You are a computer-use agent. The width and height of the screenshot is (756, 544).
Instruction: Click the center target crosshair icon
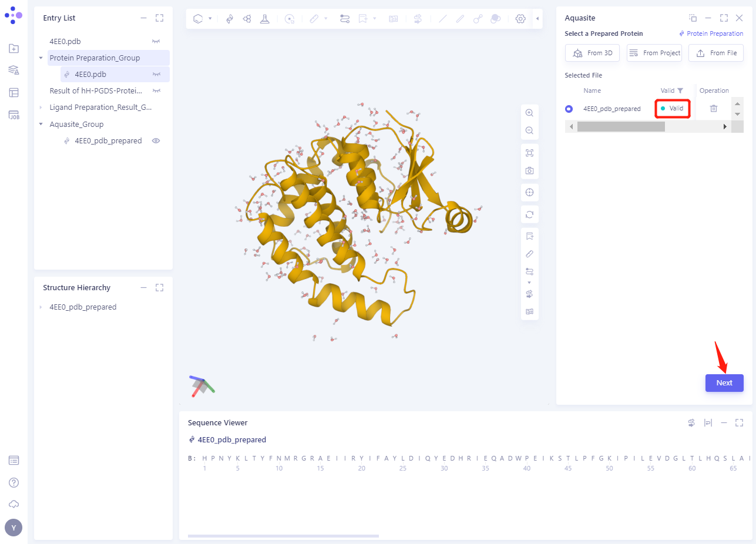529,193
